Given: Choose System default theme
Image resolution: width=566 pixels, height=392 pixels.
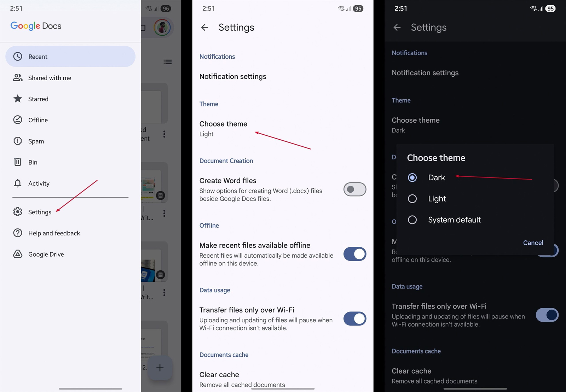Looking at the screenshot, I should [412, 220].
